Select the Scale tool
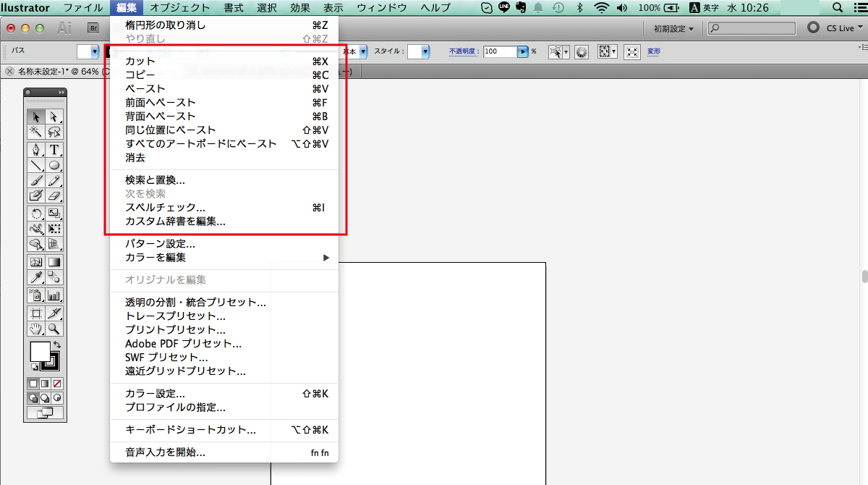The height and width of the screenshot is (485, 868). [x=54, y=214]
